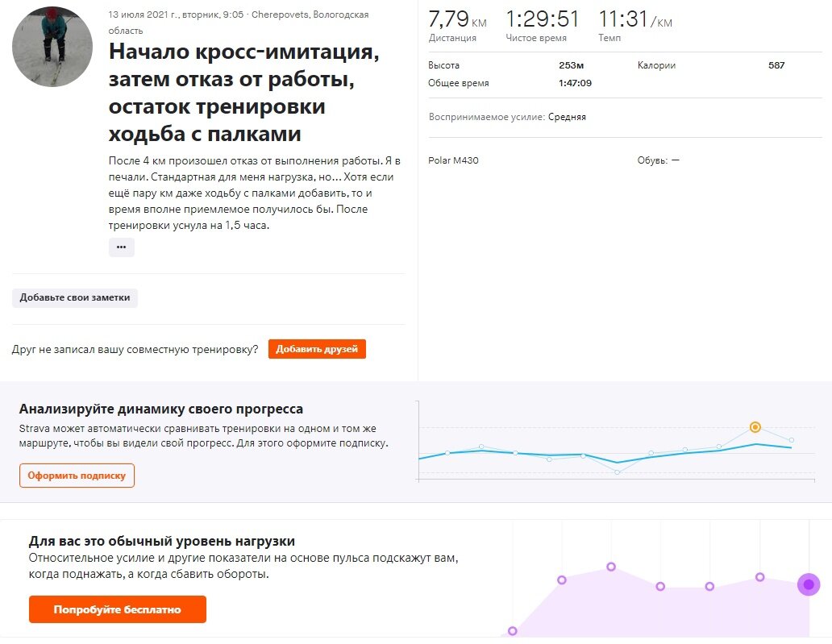The image size is (832, 644).
Task: Click the "Оформить подписку" subscription button
Action: pos(77,476)
